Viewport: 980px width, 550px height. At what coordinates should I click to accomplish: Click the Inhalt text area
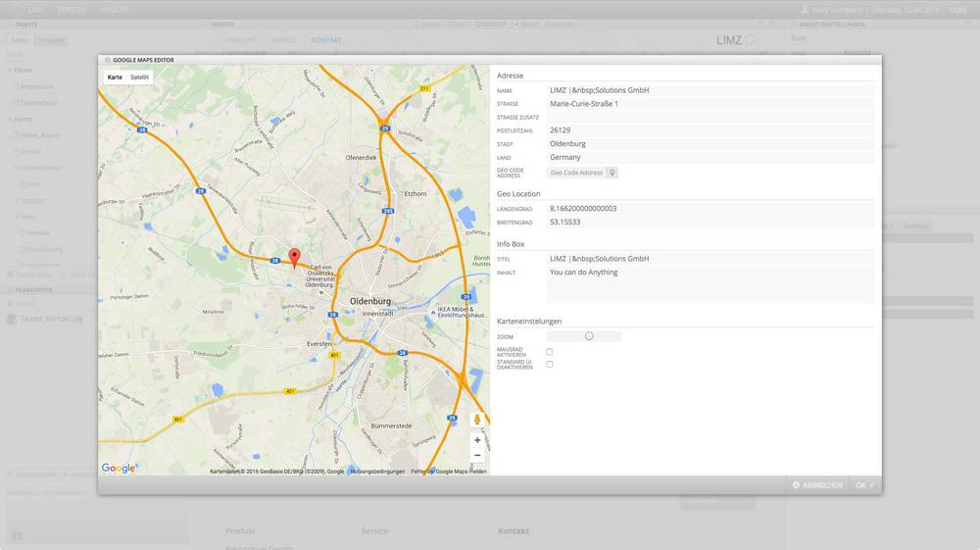710,285
